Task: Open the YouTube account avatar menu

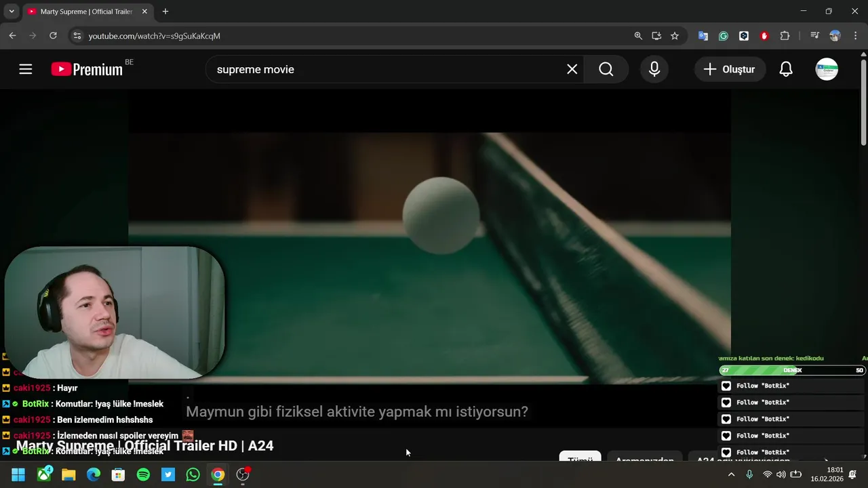Action: pos(827,69)
